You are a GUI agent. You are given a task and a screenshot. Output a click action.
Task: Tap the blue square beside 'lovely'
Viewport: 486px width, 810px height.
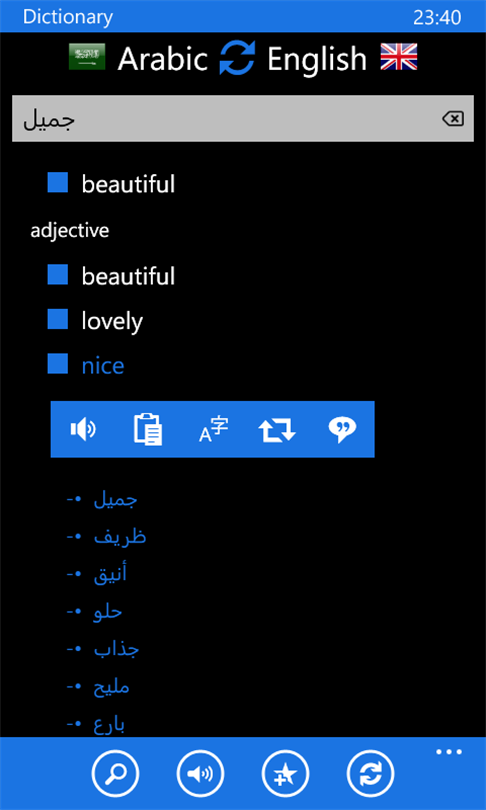(57, 319)
